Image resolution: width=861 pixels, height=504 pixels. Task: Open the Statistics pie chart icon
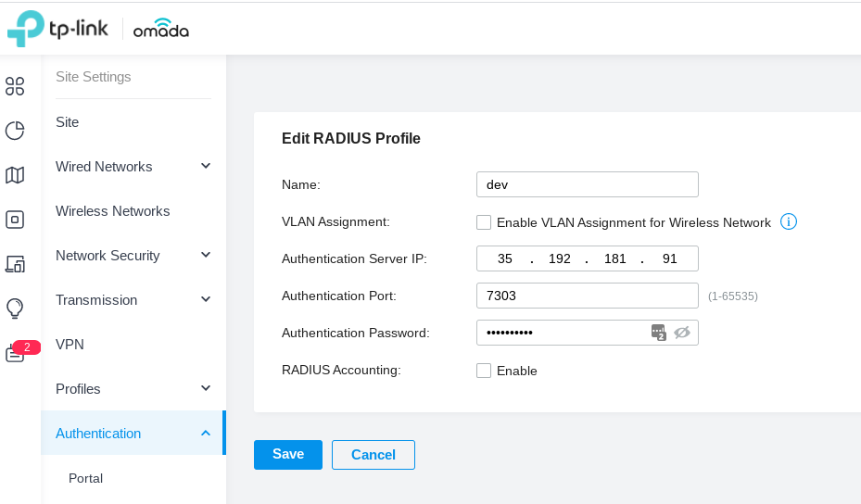pyautogui.click(x=15, y=131)
